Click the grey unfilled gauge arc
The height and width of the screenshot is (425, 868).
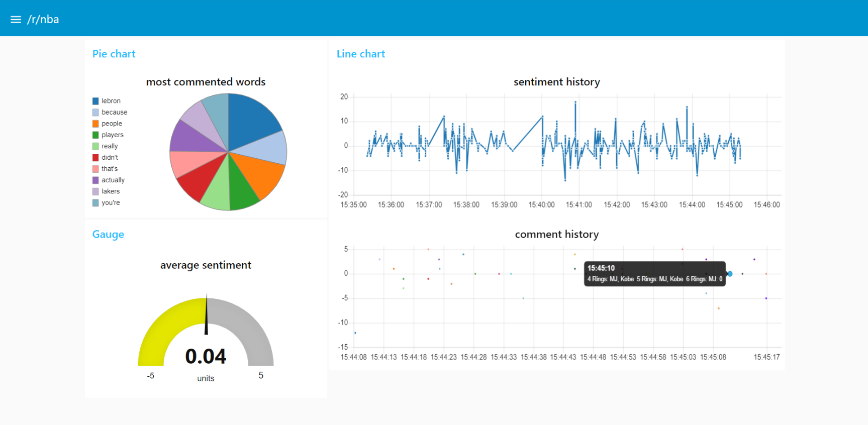(x=249, y=323)
